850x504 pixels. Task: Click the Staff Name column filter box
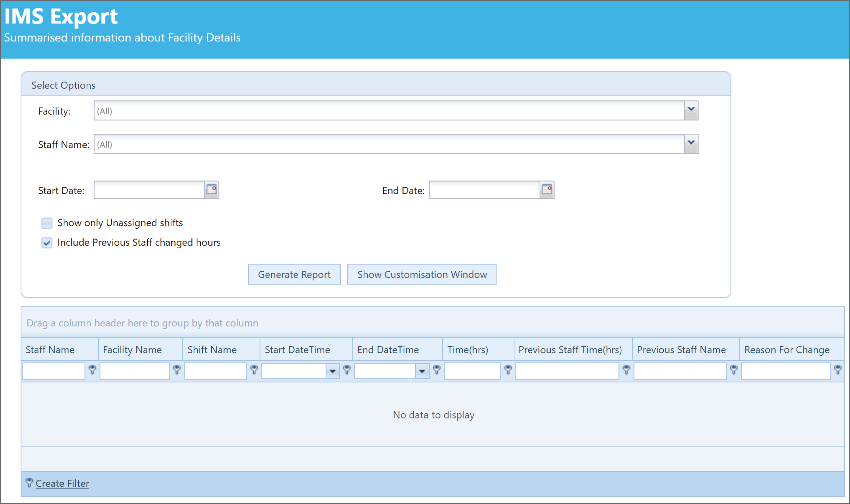[x=54, y=371]
